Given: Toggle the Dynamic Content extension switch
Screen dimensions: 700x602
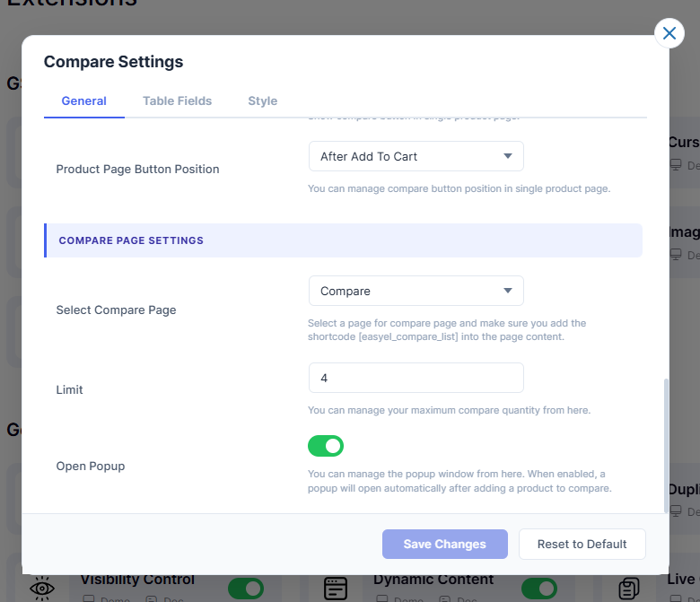Looking at the screenshot, I should tap(538, 588).
